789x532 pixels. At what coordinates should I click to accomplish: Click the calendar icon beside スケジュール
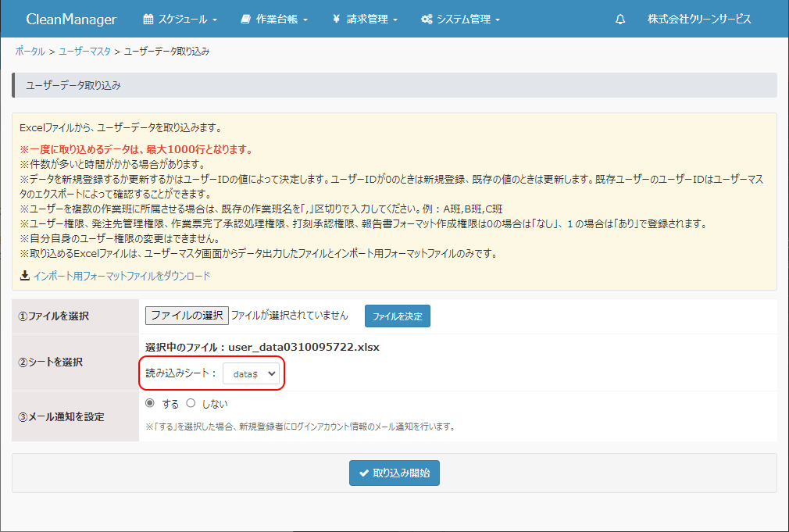[149, 20]
